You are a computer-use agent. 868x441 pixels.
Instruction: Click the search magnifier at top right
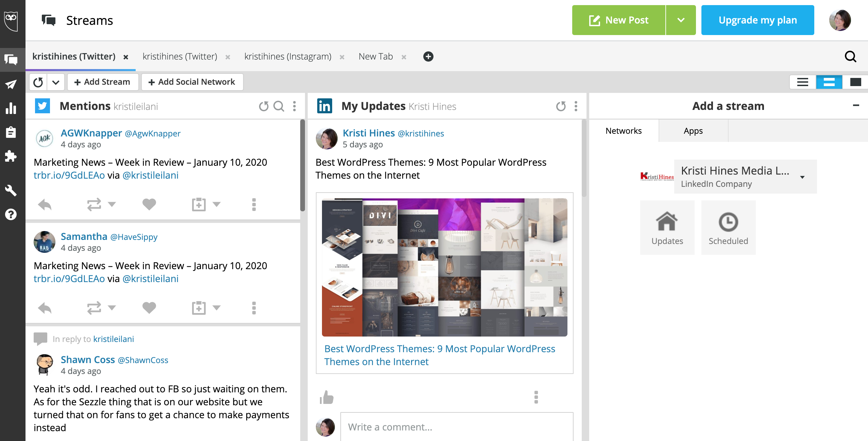tap(850, 56)
